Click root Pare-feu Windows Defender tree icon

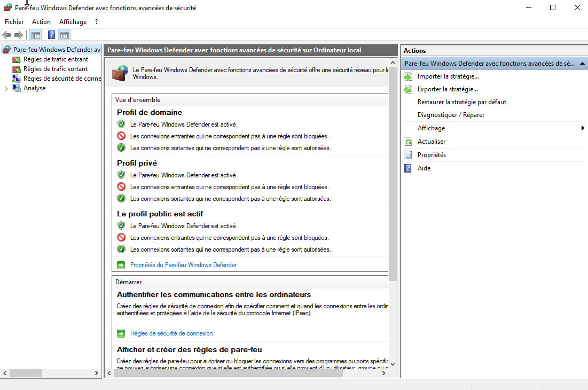[x=6, y=50]
